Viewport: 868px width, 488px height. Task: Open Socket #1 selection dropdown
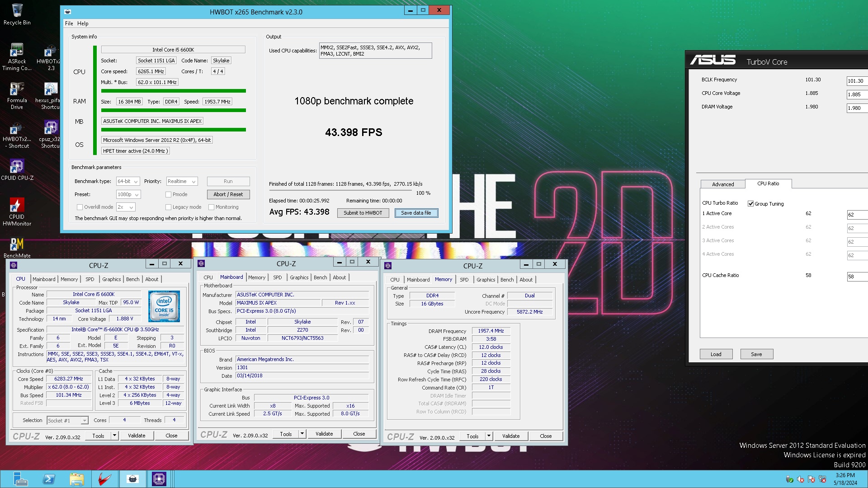click(x=67, y=421)
